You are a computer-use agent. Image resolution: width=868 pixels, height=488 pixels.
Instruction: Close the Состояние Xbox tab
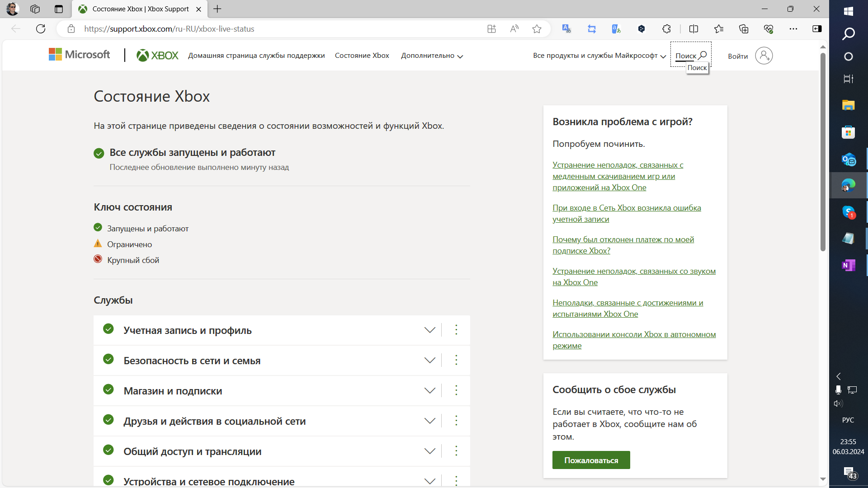[x=198, y=9]
